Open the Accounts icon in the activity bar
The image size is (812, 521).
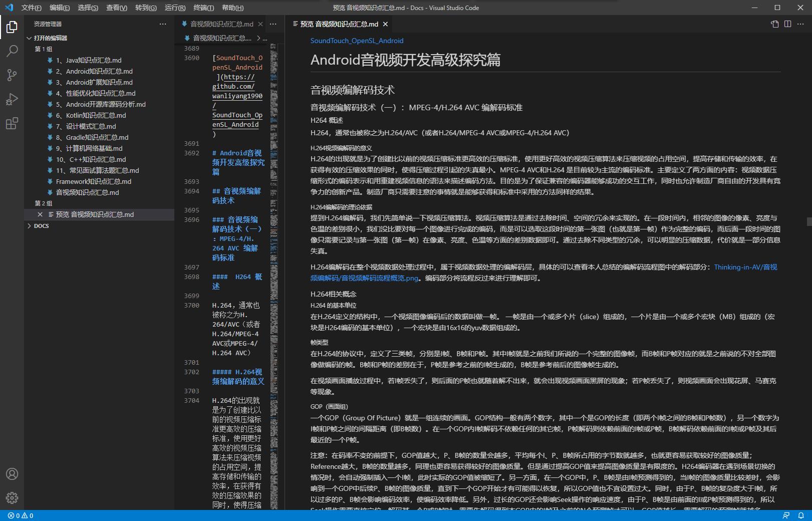(12, 473)
